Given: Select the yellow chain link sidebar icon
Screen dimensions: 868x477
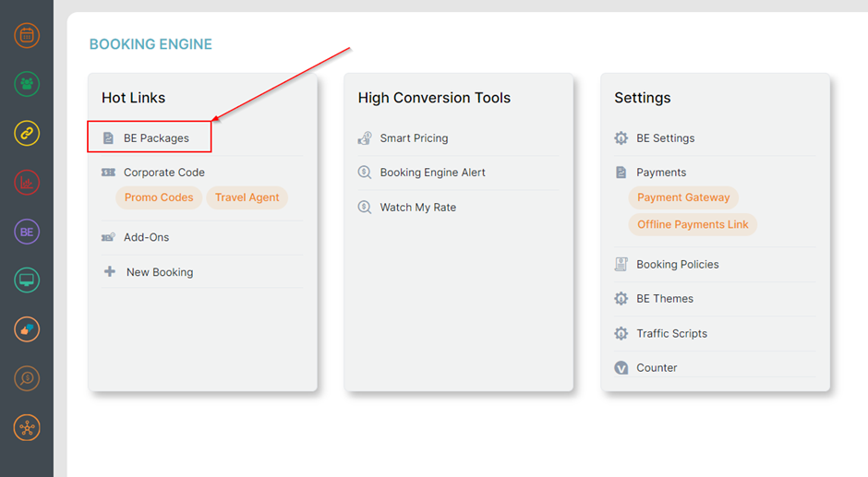Looking at the screenshot, I should (27, 134).
